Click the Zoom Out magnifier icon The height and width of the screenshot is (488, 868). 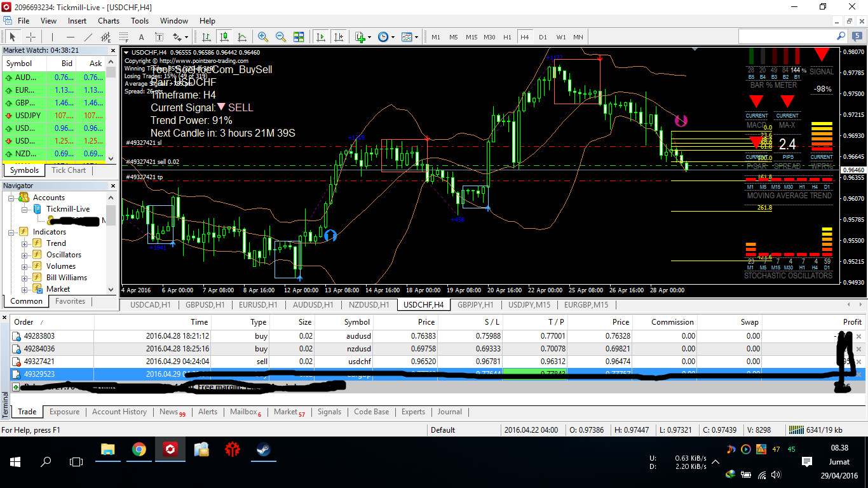(280, 37)
